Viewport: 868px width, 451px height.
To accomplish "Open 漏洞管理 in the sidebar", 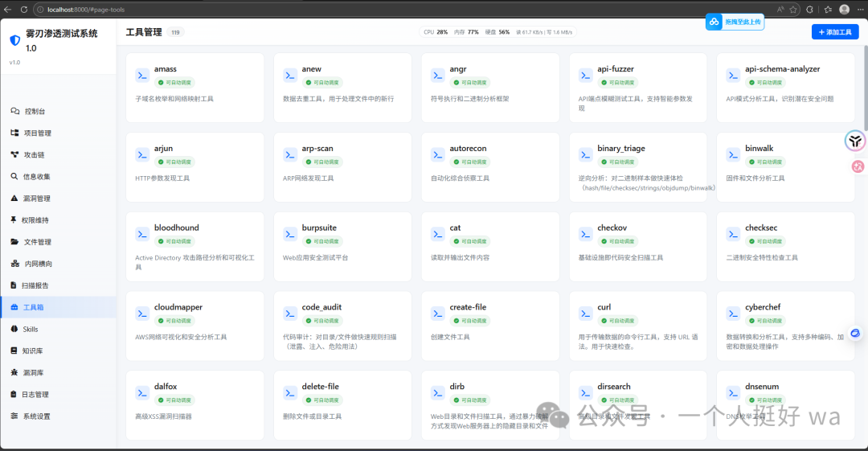I will pyautogui.click(x=58, y=199).
